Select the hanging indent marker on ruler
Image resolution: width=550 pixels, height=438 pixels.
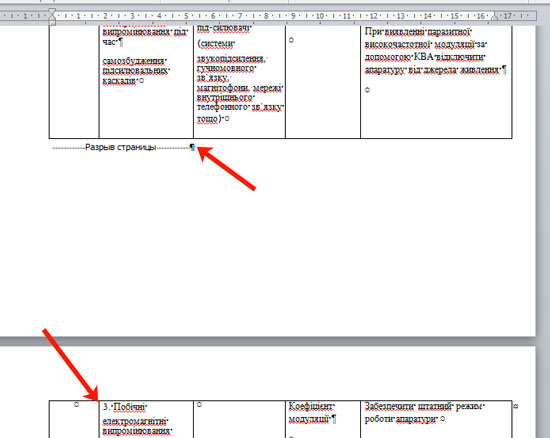pos(52,18)
